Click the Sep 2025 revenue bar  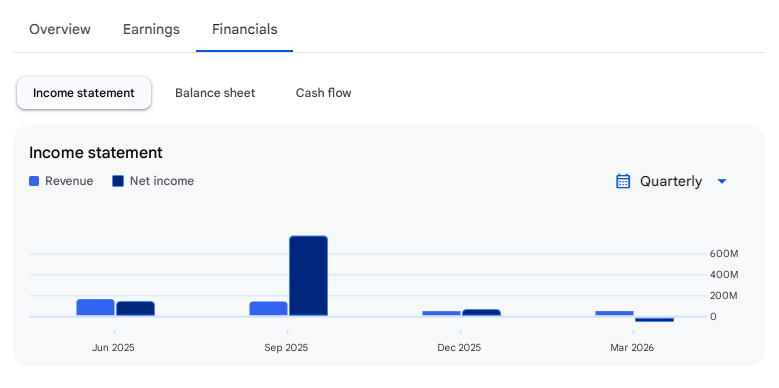(x=268, y=309)
